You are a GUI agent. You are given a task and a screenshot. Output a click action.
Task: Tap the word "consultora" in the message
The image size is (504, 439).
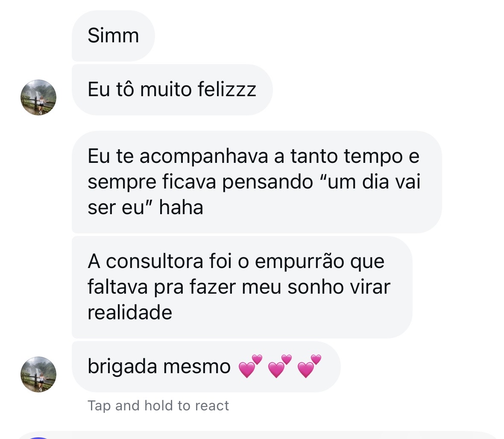point(155,261)
